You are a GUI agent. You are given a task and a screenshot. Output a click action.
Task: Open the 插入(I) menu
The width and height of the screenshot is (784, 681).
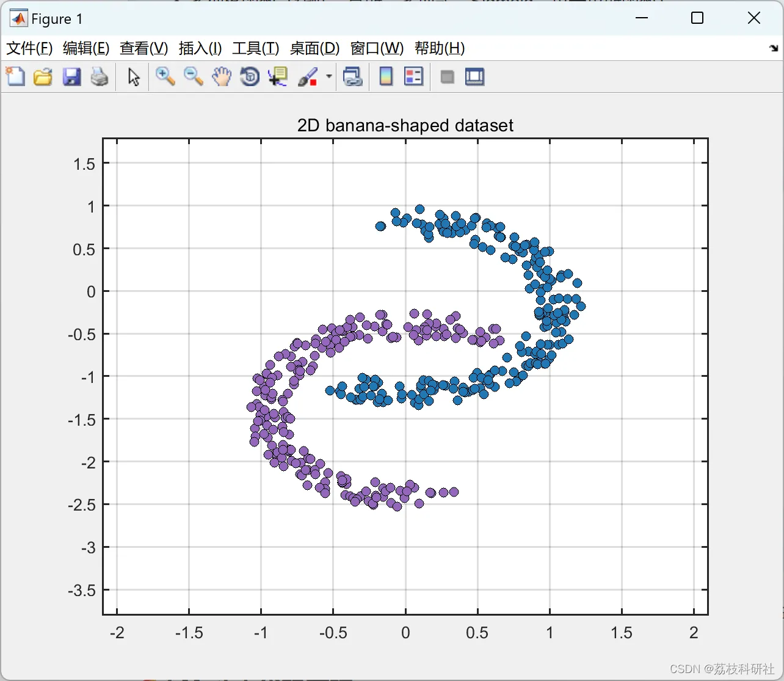tap(200, 48)
